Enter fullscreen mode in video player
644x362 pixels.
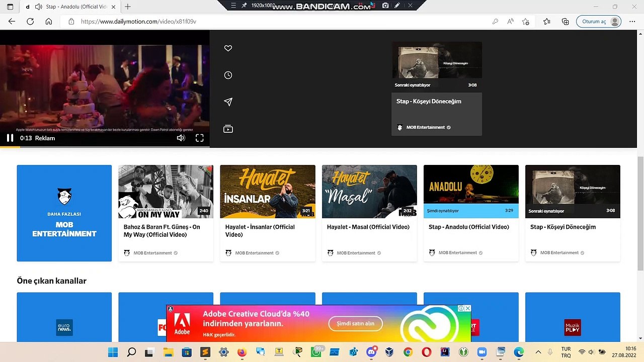(x=200, y=138)
